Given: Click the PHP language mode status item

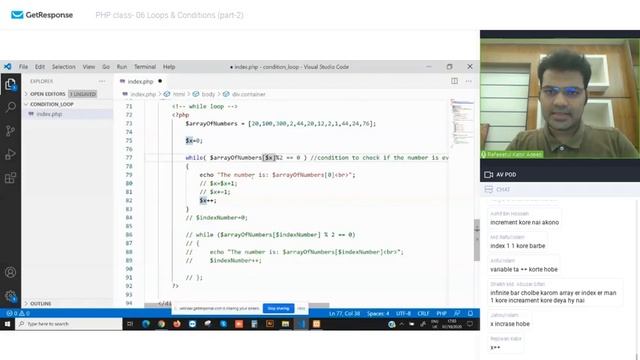Looking at the screenshot, I should [442, 313].
